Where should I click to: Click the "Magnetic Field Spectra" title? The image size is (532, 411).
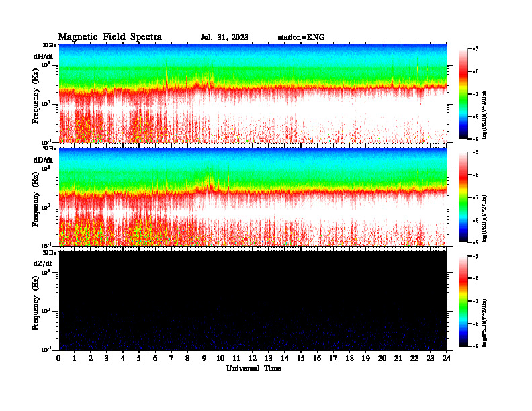tap(110, 37)
